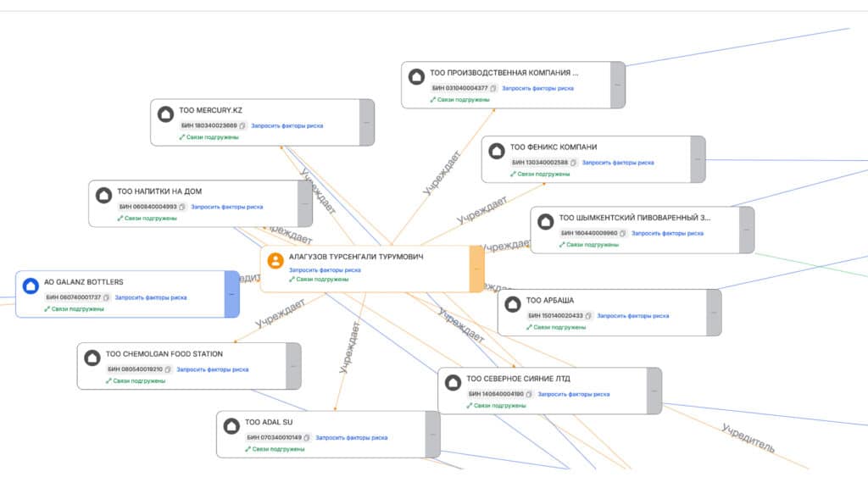Select the title 'ТОО ФЕНИКС КОМПАНИ'
The width and height of the screenshot is (868, 488).
(x=554, y=147)
